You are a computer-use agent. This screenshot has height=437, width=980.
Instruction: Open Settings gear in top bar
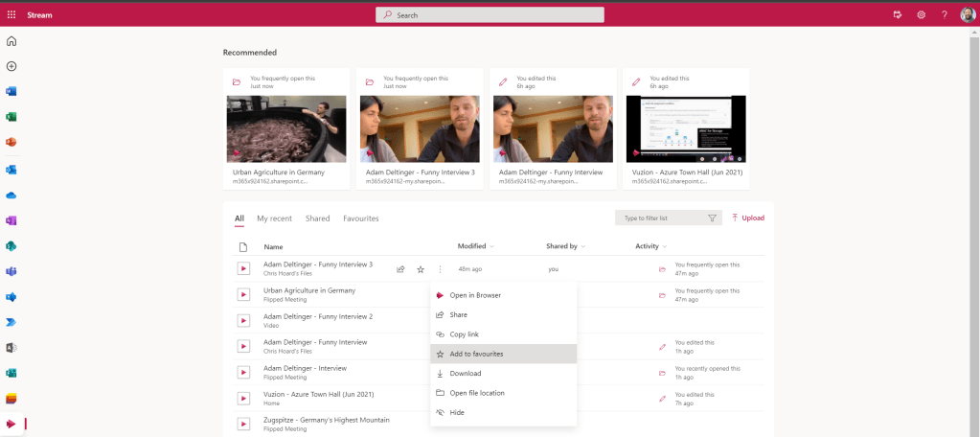click(x=921, y=14)
